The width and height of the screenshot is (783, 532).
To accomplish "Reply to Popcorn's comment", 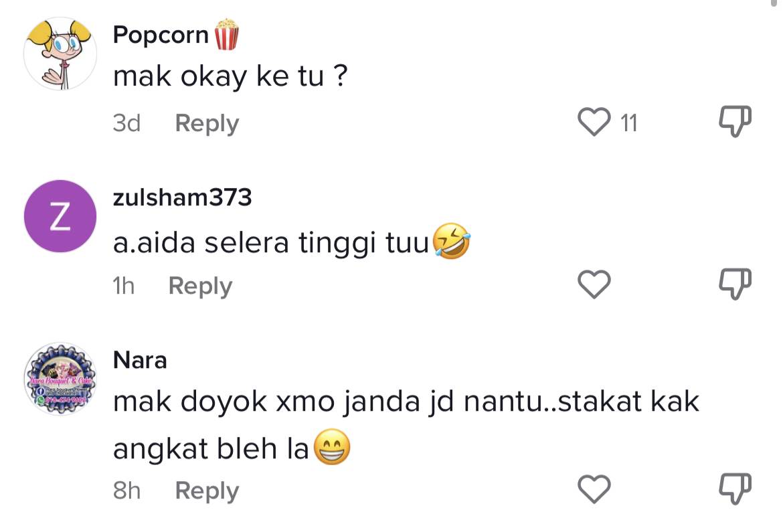I will tap(207, 124).
